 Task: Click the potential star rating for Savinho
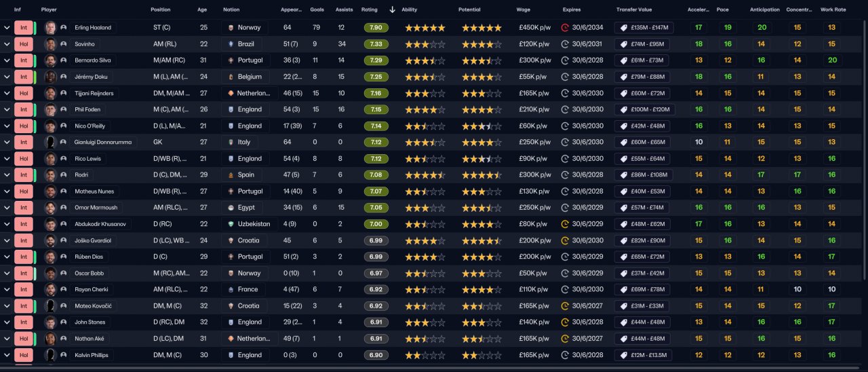coord(482,44)
